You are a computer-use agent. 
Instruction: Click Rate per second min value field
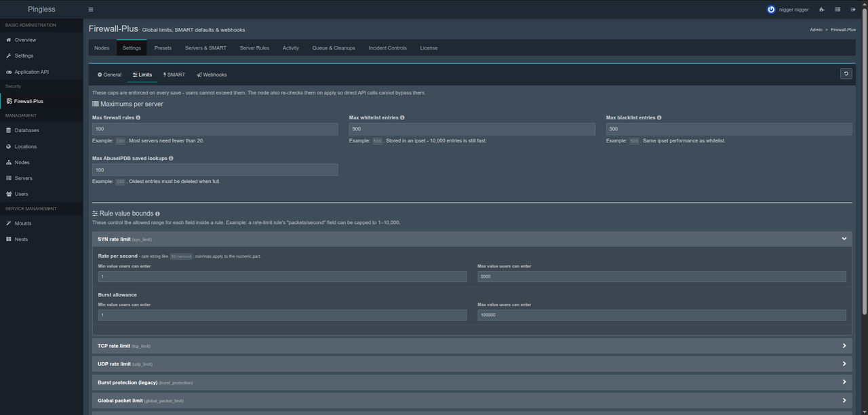pyautogui.click(x=282, y=277)
